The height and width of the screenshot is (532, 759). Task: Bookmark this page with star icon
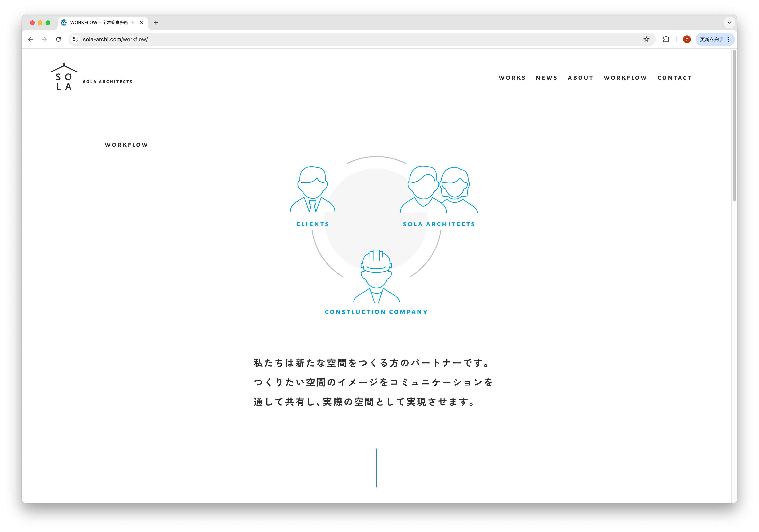pos(646,39)
